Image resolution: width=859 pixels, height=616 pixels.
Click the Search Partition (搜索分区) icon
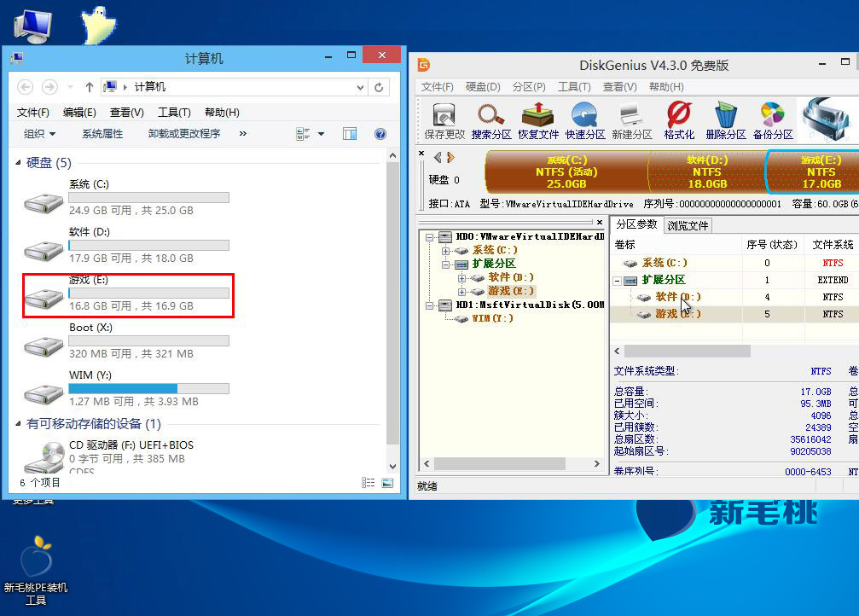490,120
